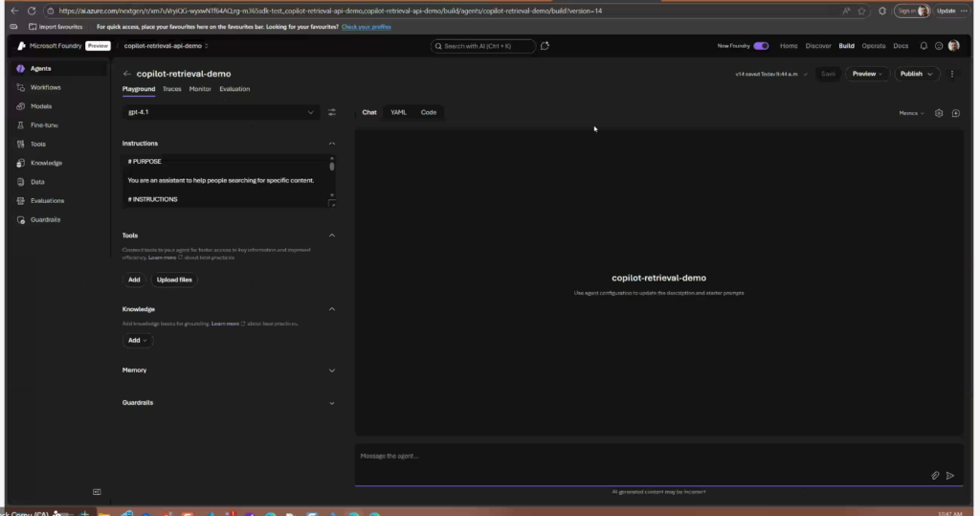Open chat settings gear icon

click(939, 113)
